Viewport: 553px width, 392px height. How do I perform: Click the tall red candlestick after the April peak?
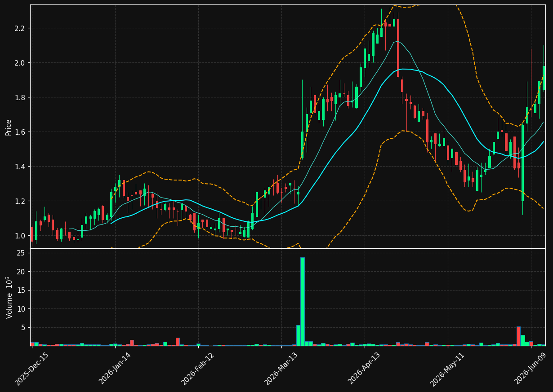398,48
